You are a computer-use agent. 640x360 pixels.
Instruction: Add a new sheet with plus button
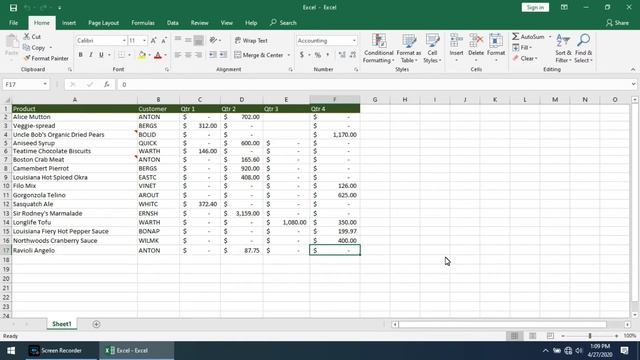coord(96,324)
